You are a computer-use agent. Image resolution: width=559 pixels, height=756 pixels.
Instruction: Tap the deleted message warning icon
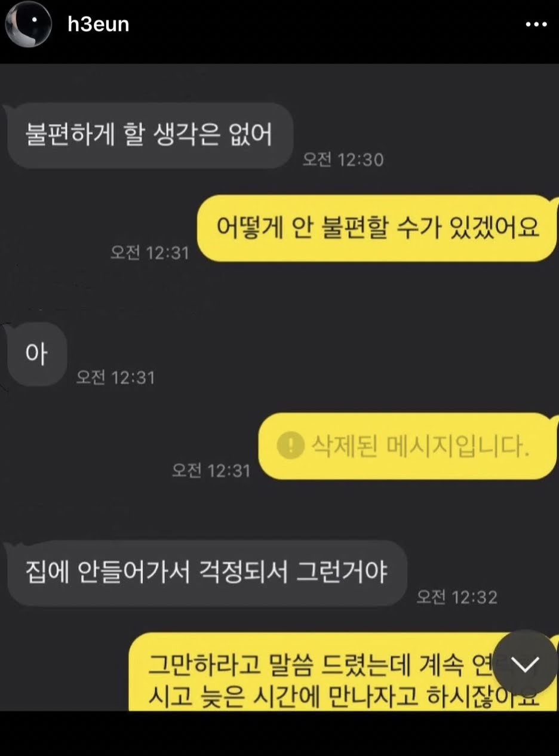point(290,445)
